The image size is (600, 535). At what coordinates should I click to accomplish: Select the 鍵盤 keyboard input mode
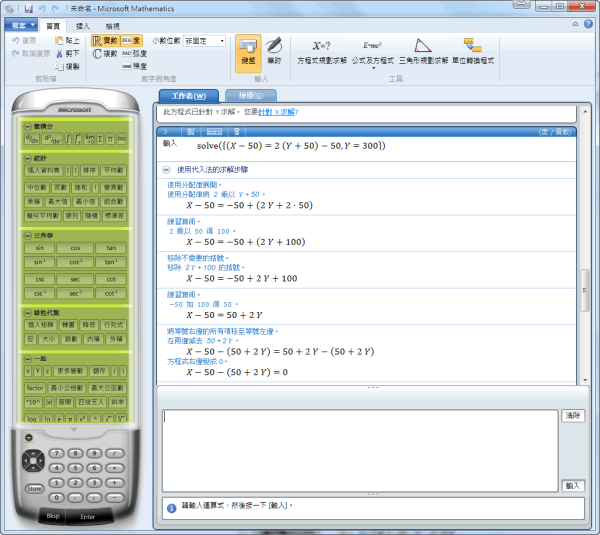pyautogui.click(x=248, y=50)
